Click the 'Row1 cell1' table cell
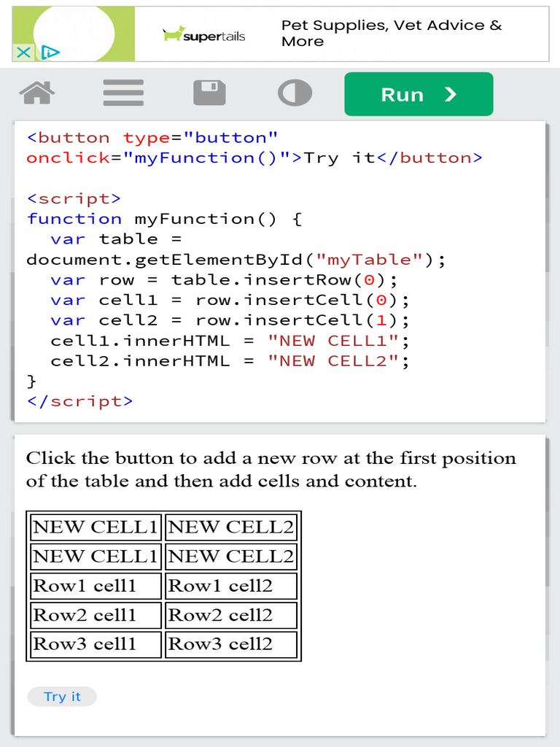The height and width of the screenshot is (747, 560). [x=96, y=586]
